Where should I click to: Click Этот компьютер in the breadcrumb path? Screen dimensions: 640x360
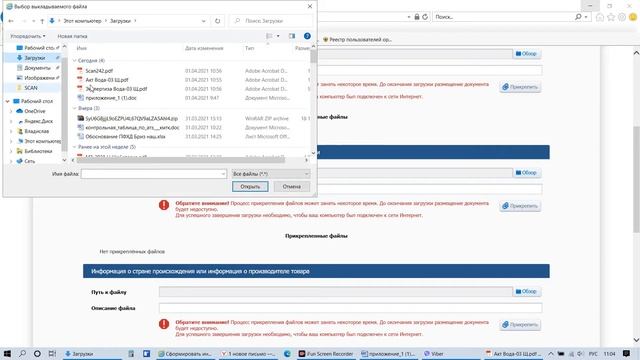pyautogui.click(x=82, y=21)
